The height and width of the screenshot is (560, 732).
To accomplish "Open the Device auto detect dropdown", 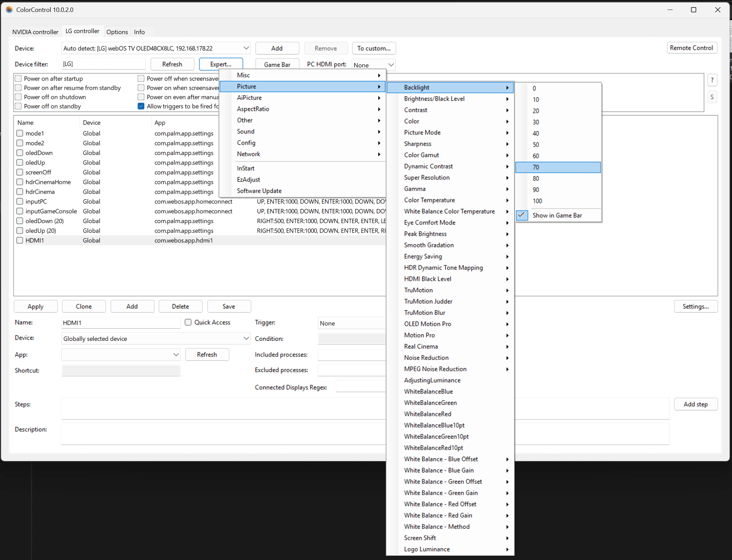I will [156, 48].
